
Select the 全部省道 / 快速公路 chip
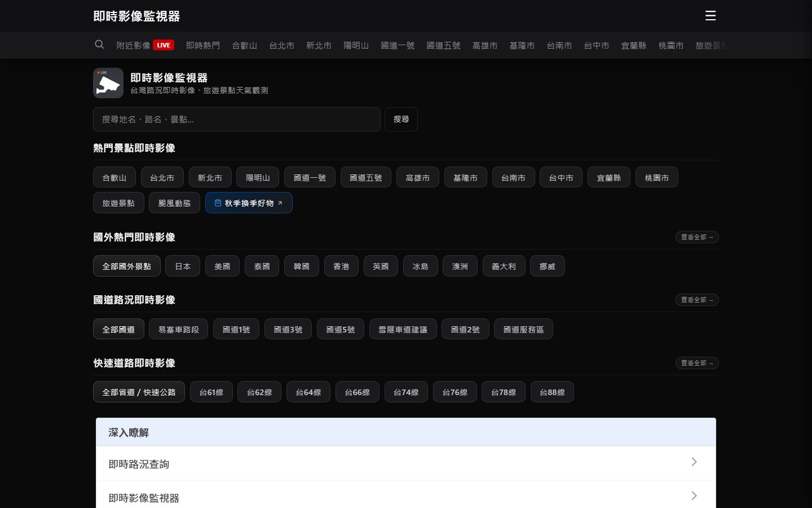pyautogui.click(x=139, y=392)
